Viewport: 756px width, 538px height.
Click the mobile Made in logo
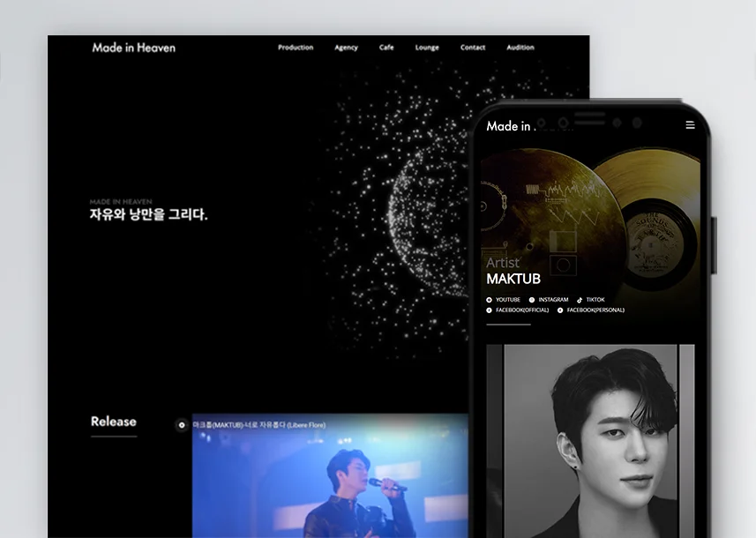511,126
